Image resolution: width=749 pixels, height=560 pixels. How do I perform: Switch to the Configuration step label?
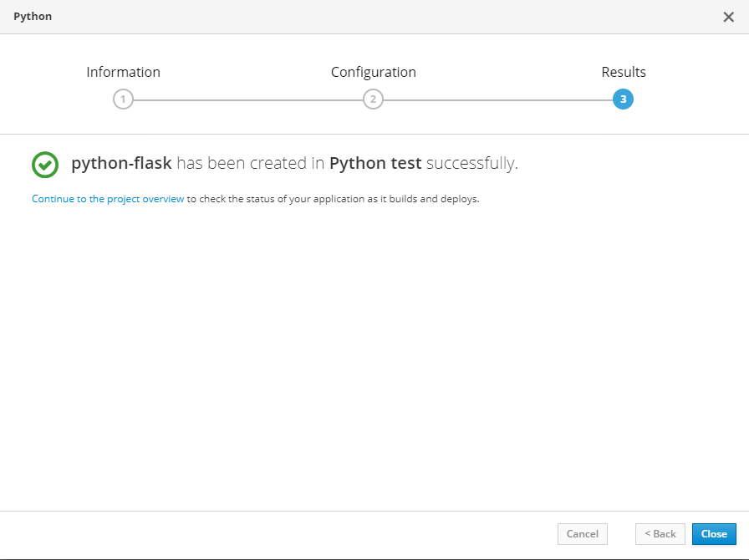pyautogui.click(x=373, y=72)
